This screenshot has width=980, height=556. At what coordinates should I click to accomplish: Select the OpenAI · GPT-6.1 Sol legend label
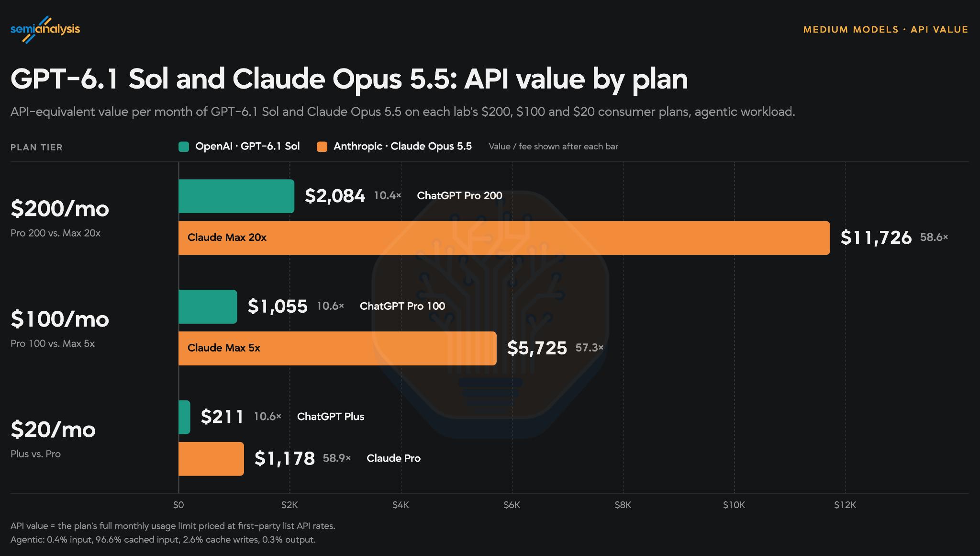247,146
